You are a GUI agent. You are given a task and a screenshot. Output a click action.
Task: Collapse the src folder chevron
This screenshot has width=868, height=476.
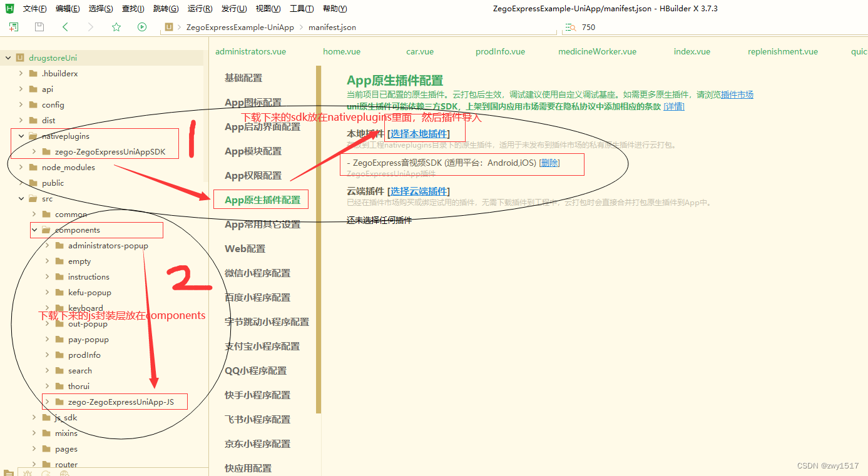[21, 199]
